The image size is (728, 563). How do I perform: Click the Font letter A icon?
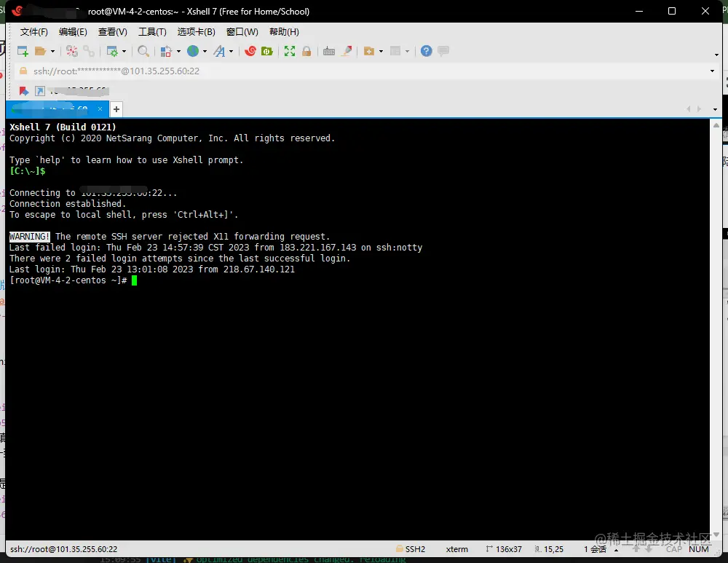click(x=219, y=51)
